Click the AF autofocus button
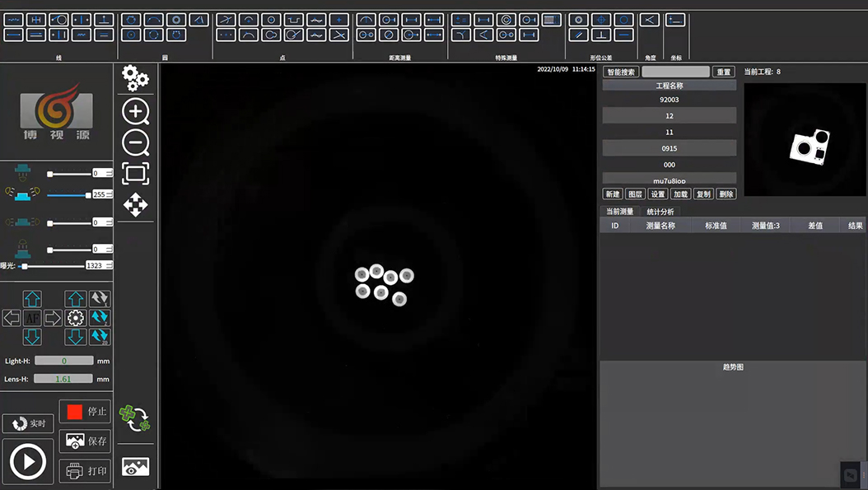 [32, 318]
